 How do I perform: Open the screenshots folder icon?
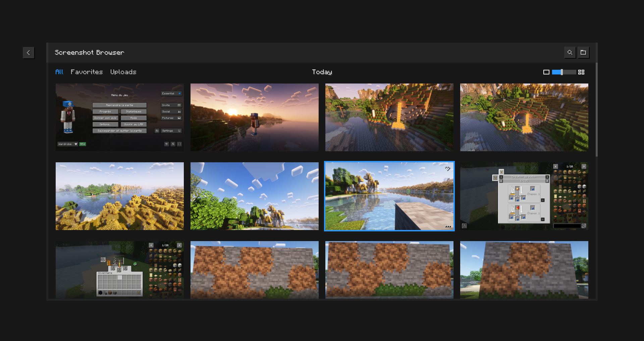point(583,52)
